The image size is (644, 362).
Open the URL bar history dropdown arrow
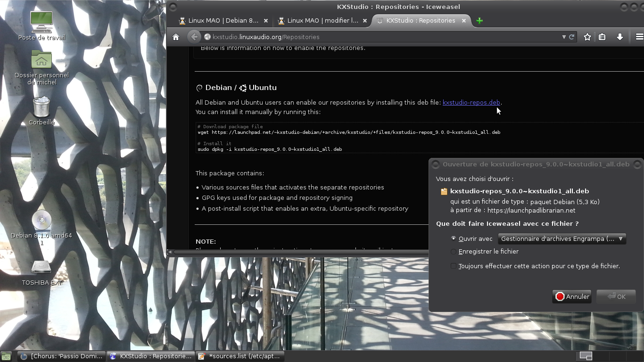(564, 37)
